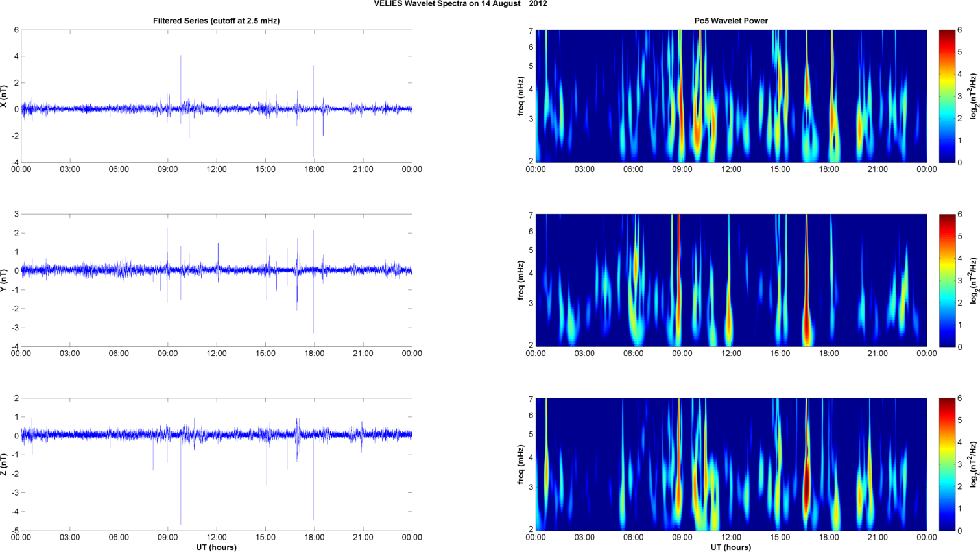Click the 06:00 tick under the Y (nT) plot
The image size is (980, 552).
(119, 354)
